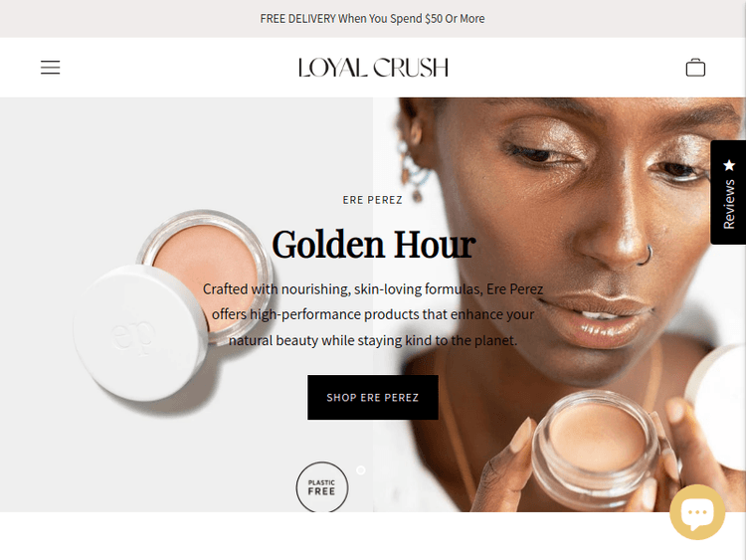This screenshot has height=560, width=746.
Task: Click the compact with the white ep lid
Action: [x=140, y=333]
